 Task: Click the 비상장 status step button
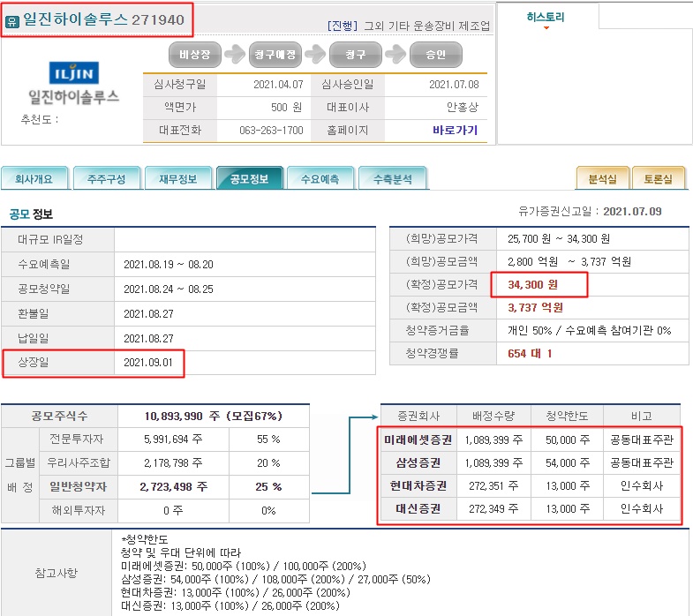coord(195,55)
